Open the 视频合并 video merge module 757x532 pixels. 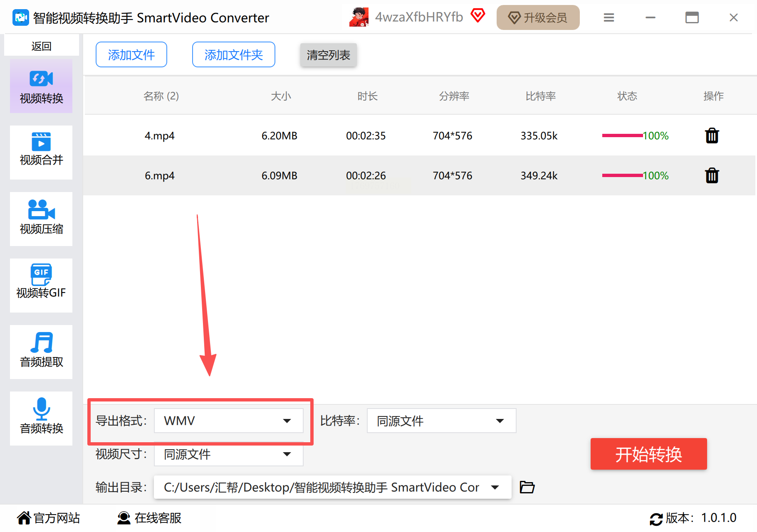[41, 153]
